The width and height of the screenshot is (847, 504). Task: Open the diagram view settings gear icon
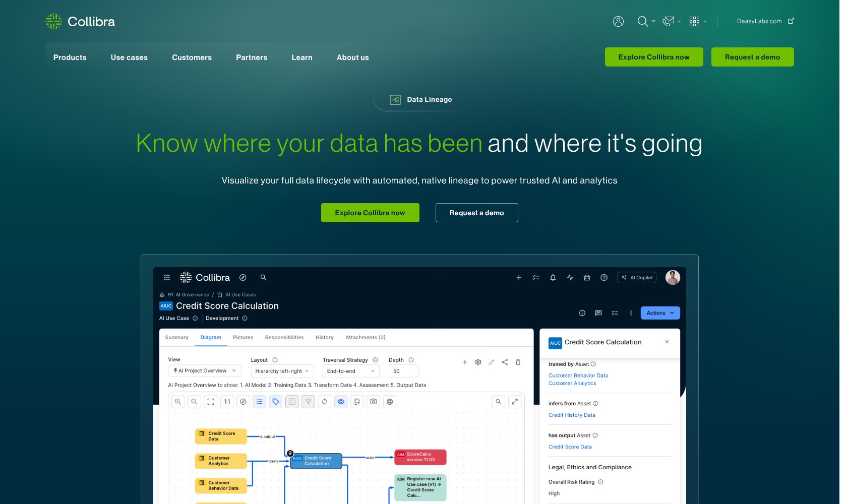pos(478,362)
